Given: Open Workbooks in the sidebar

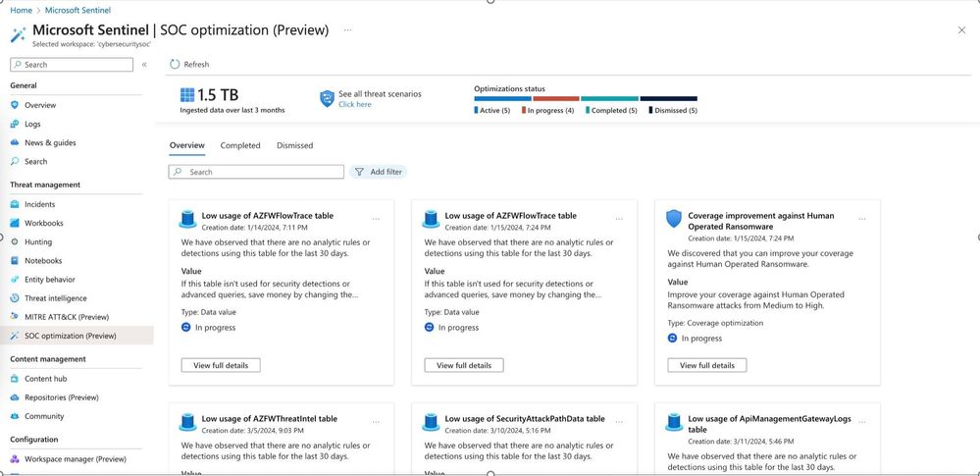Looking at the screenshot, I should click(44, 224).
